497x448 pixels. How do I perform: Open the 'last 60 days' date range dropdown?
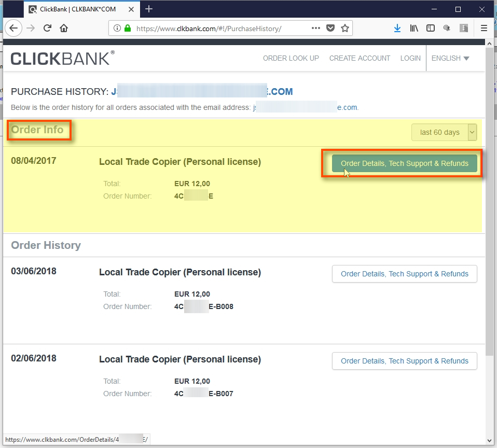444,132
